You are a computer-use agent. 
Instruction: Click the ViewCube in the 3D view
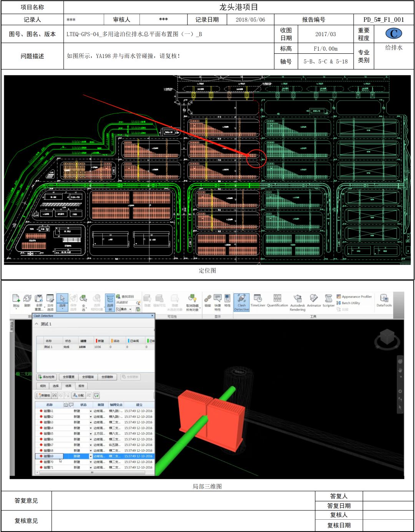pos(387,338)
